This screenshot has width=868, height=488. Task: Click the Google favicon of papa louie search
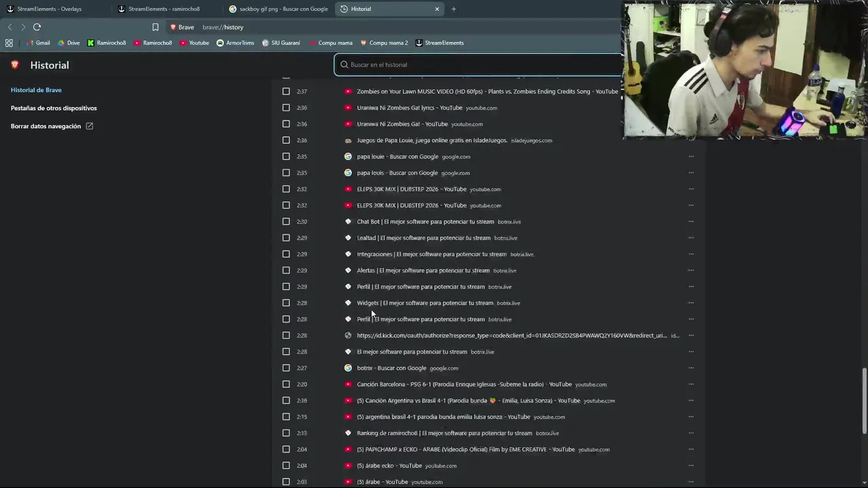(x=348, y=157)
